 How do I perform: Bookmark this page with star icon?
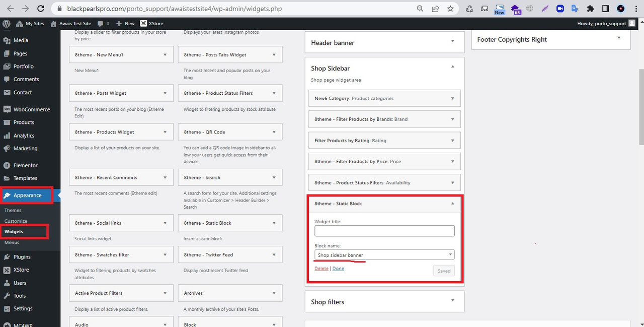coord(450,9)
